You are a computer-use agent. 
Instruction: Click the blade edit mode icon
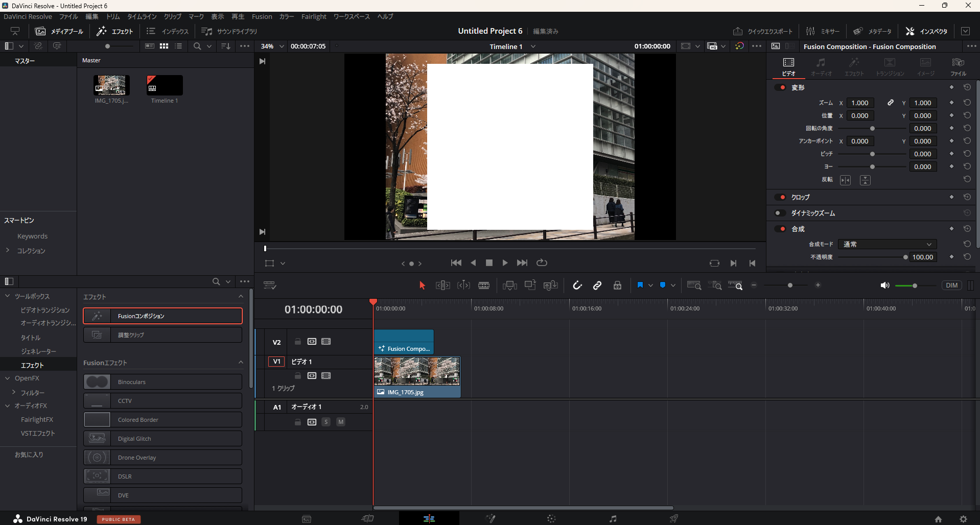click(x=484, y=285)
